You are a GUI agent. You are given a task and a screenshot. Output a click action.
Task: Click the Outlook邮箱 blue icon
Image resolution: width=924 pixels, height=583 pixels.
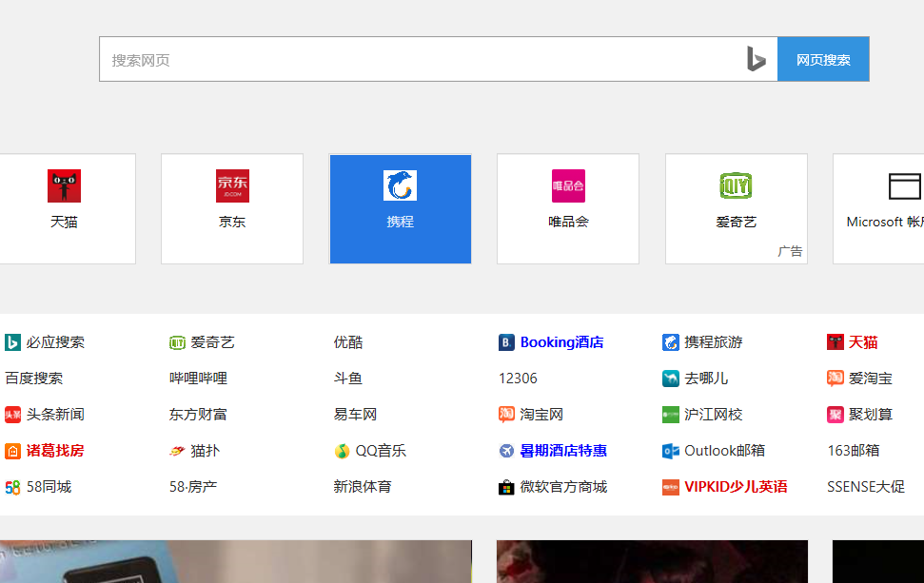coord(671,451)
